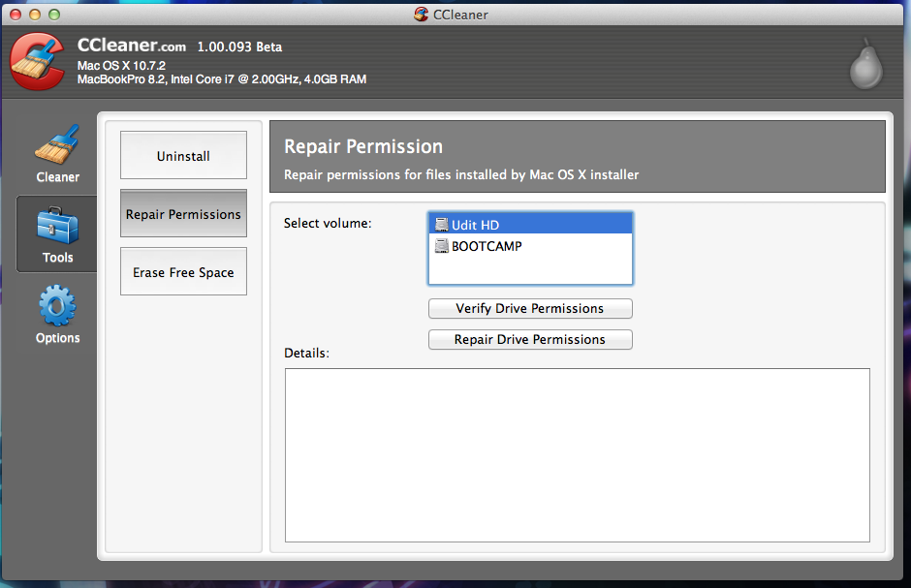Click the CCleaner title bar icon
The height and width of the screenshot is (588, 911).
coord(422,15)
